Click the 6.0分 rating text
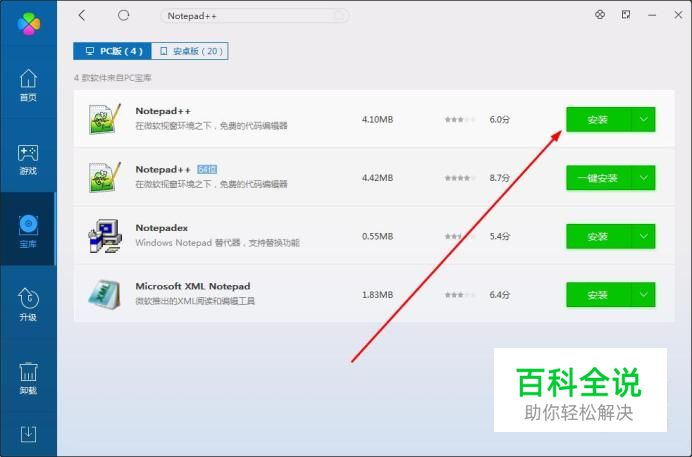692x457 pixels. 500,120
